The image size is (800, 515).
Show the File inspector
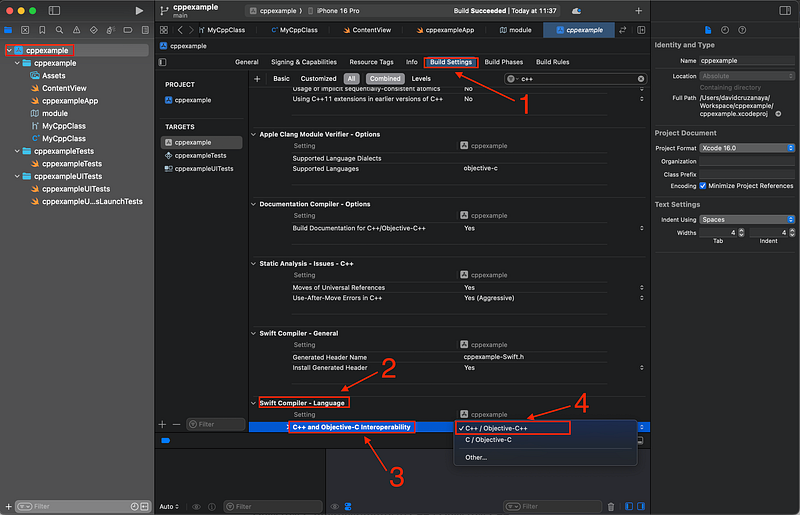pos(708,30)
